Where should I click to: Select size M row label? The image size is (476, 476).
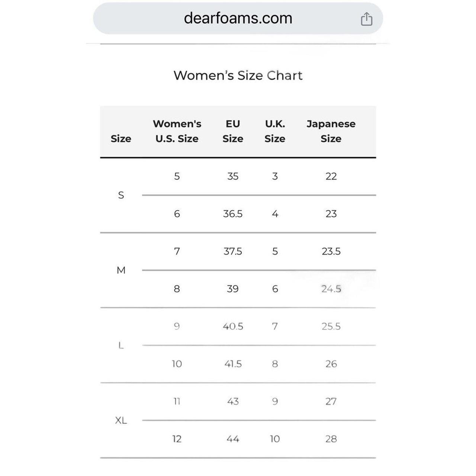[x=121, y=270]
